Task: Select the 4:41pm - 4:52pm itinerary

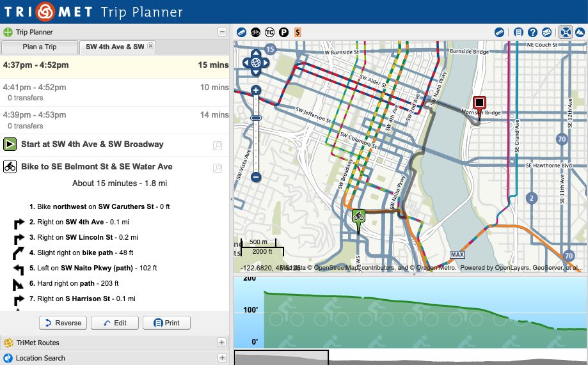Action: point(115,92)
